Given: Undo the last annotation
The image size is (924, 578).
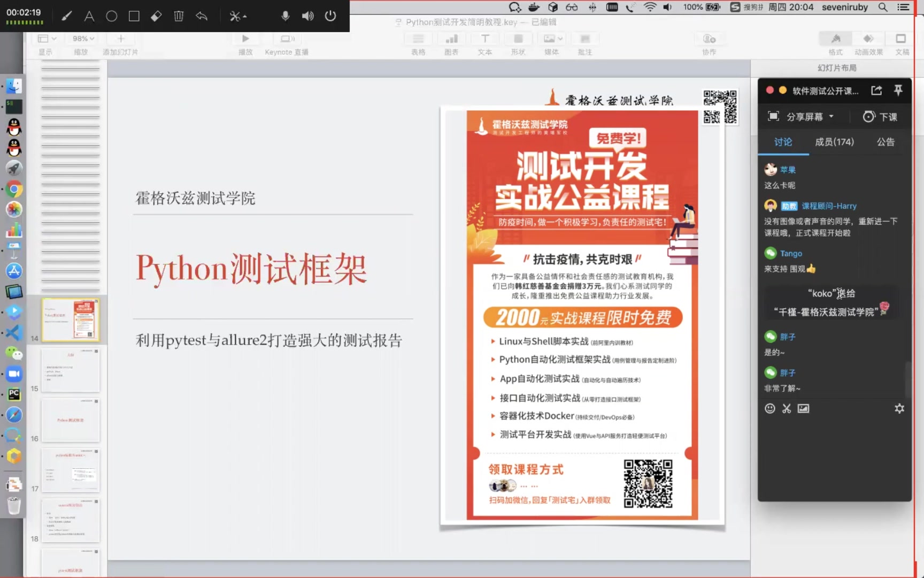Looking at the screenshot, I should (201, 16).
